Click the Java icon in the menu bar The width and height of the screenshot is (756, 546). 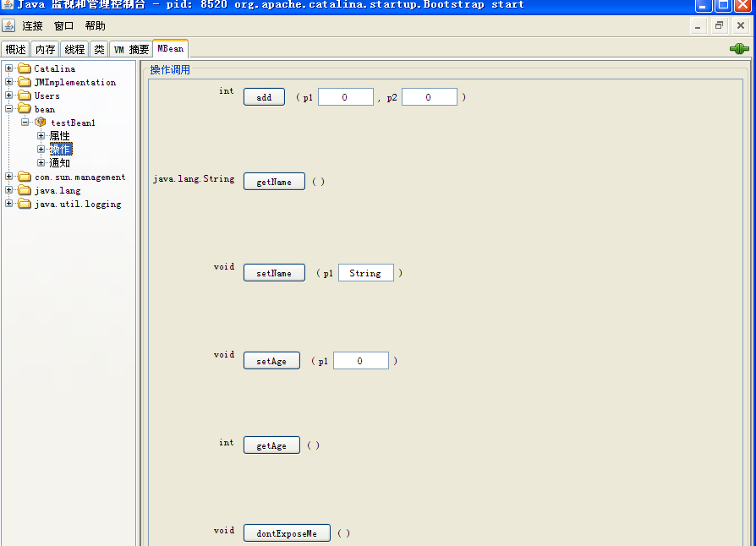[8, 25]
